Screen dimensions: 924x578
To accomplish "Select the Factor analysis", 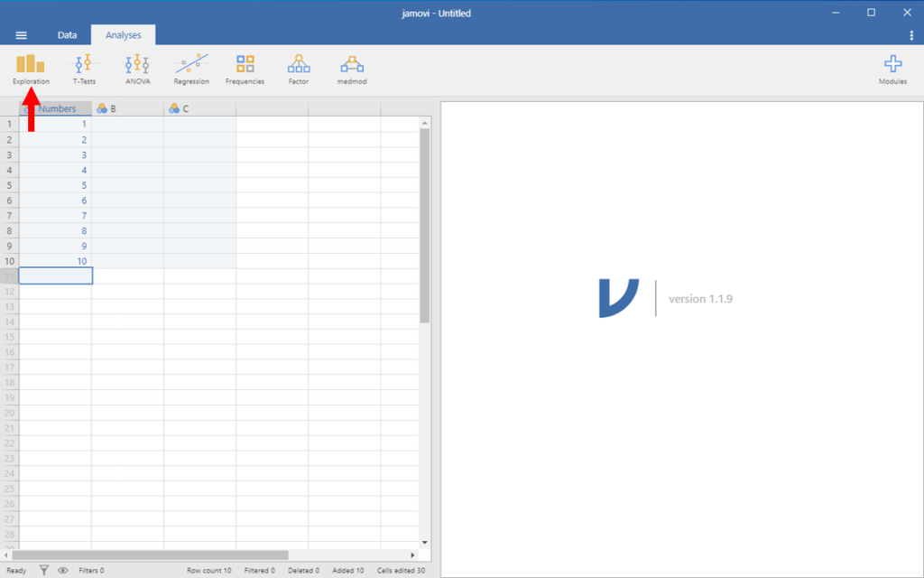I will pos(298,68).
